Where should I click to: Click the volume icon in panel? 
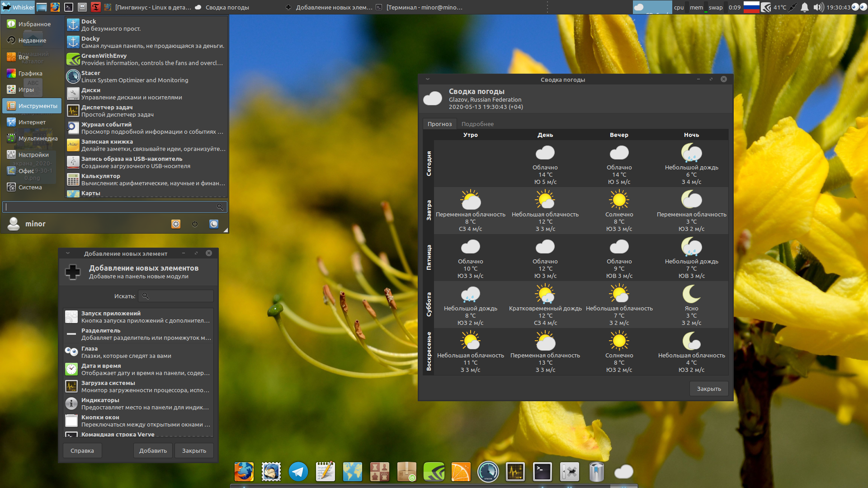click(x=818, y=7)
